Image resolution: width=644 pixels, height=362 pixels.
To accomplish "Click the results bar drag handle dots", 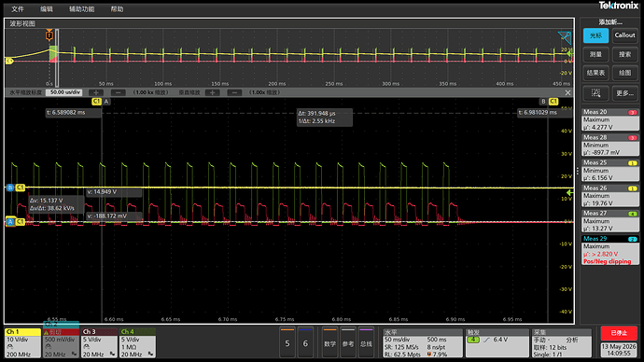I will pyautogui.click(x=578, y=172).
